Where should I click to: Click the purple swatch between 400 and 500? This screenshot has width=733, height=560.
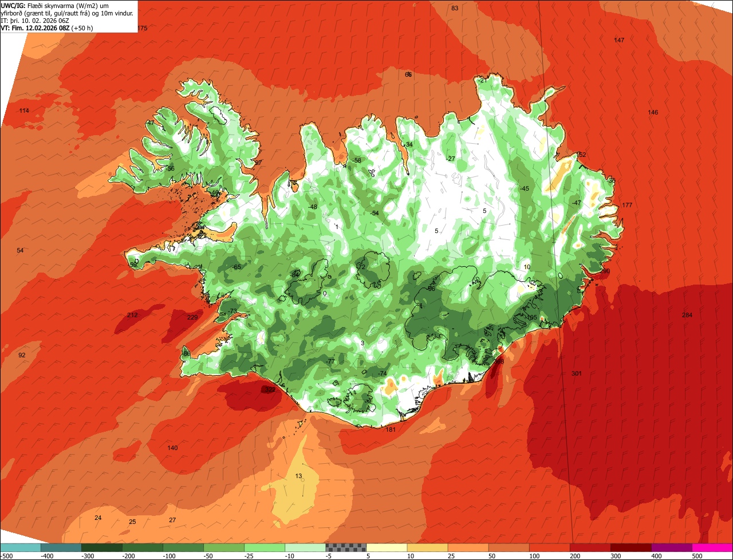coord(671,547)
